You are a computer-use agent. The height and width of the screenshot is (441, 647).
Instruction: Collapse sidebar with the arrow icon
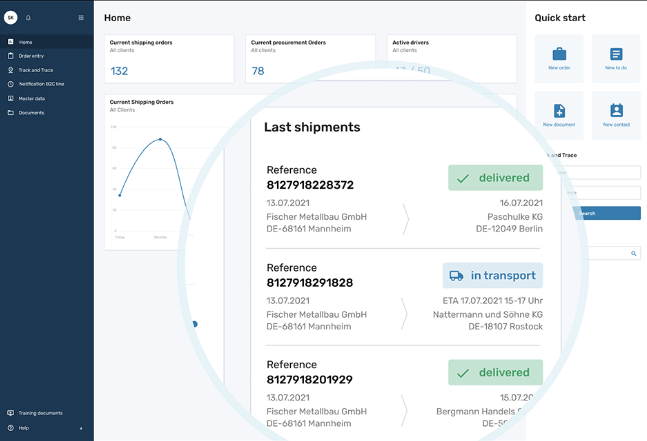[x=81, y=428]
